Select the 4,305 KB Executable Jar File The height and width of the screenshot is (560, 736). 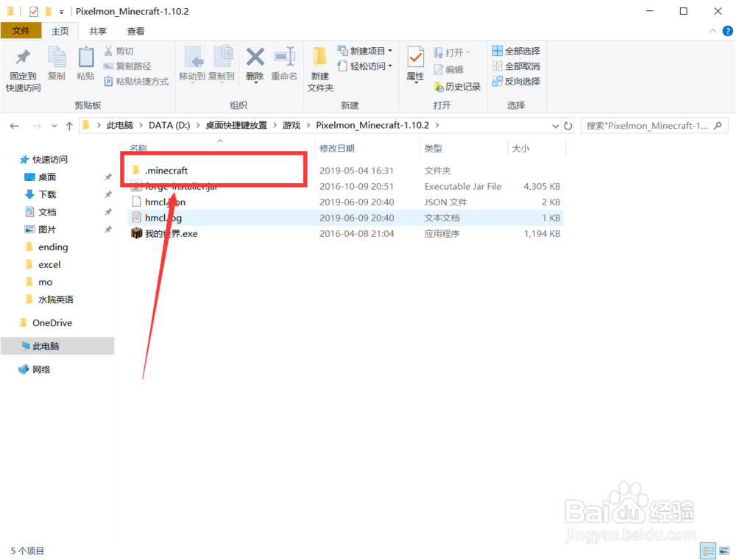coord(345,186)
